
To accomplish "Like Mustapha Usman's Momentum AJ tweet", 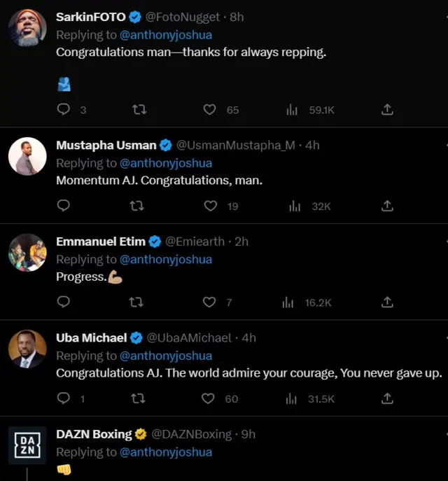I will click(211, 206).
